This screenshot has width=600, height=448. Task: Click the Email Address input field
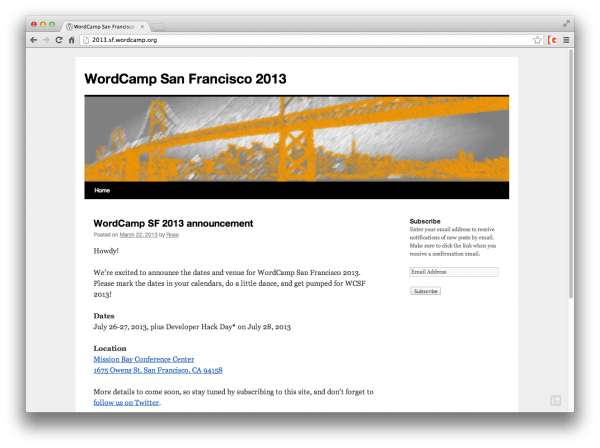454,272
